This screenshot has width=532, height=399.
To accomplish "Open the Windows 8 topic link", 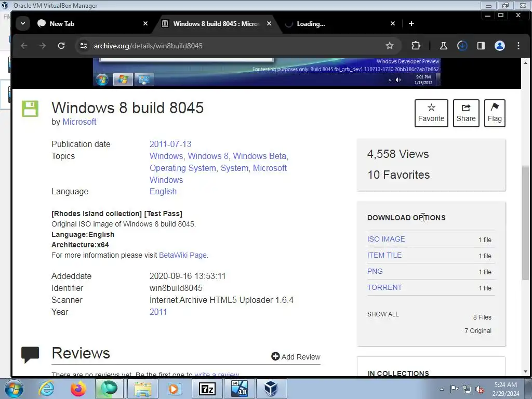I will tap(208, 156).
